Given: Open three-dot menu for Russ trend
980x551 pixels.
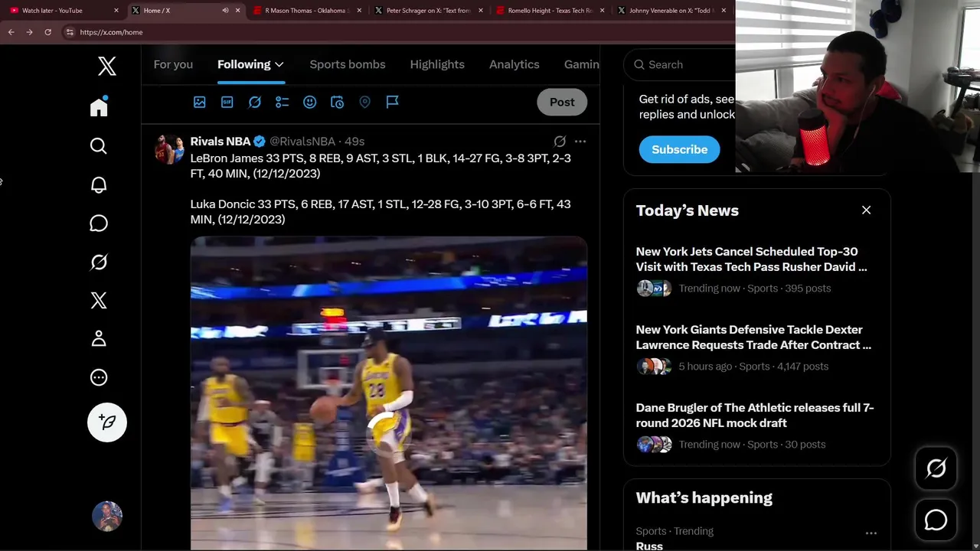Looking at the screenshot, I should pyautogui.click(x=871, y=533).
